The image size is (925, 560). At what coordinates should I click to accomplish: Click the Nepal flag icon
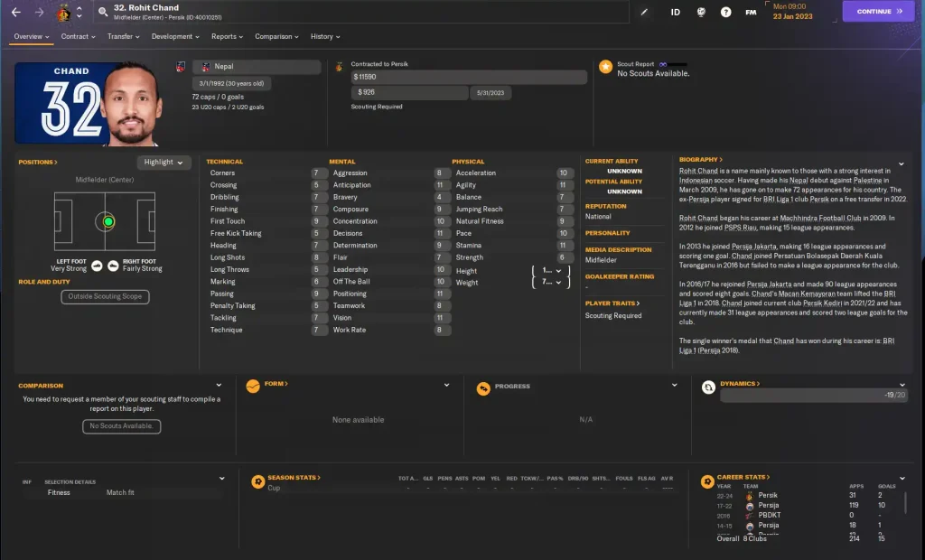point(206,67)
